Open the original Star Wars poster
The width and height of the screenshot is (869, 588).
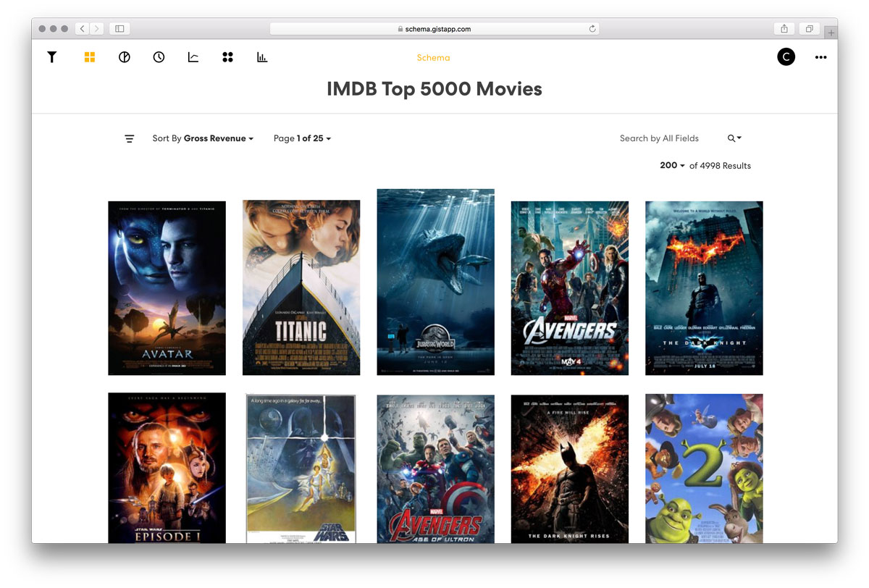click(301, 469)
